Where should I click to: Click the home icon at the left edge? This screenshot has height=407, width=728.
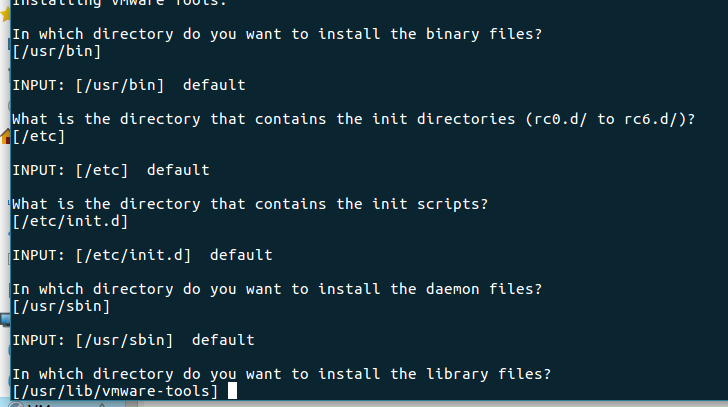click(x=5, y=137)
